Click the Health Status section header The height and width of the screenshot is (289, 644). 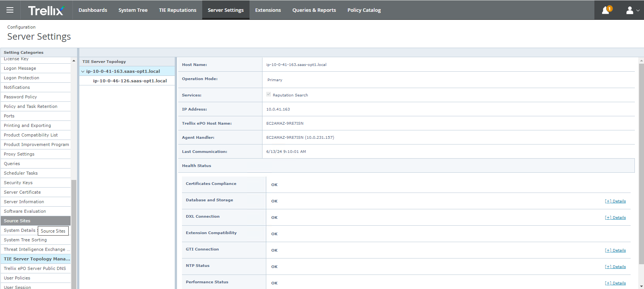tap(406, 166)
